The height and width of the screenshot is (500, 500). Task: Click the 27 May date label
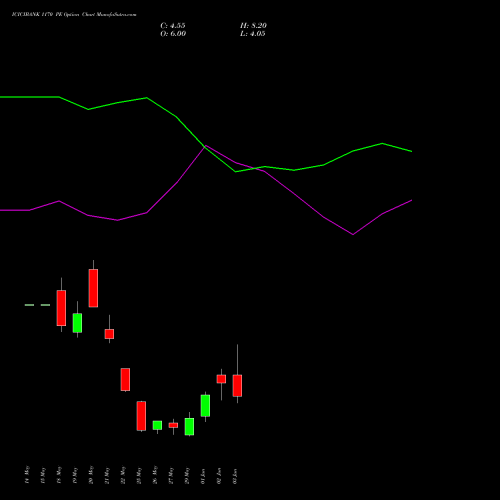[171, 475]
